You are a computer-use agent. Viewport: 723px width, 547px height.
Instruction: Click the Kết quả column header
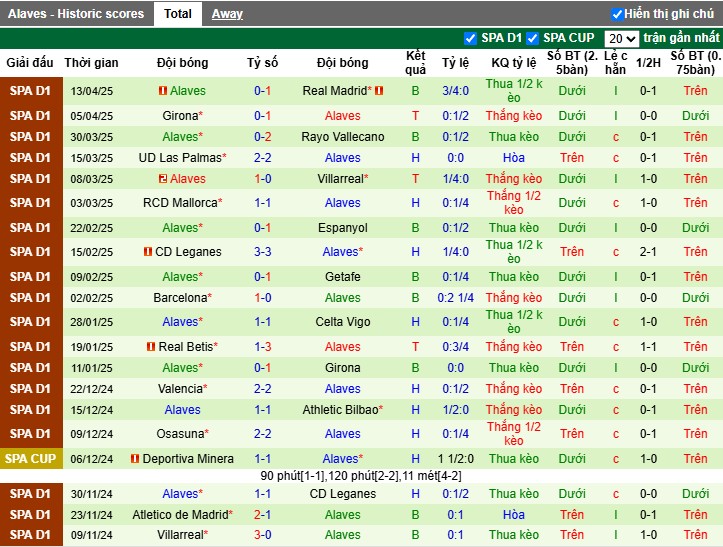coord(415,63)
